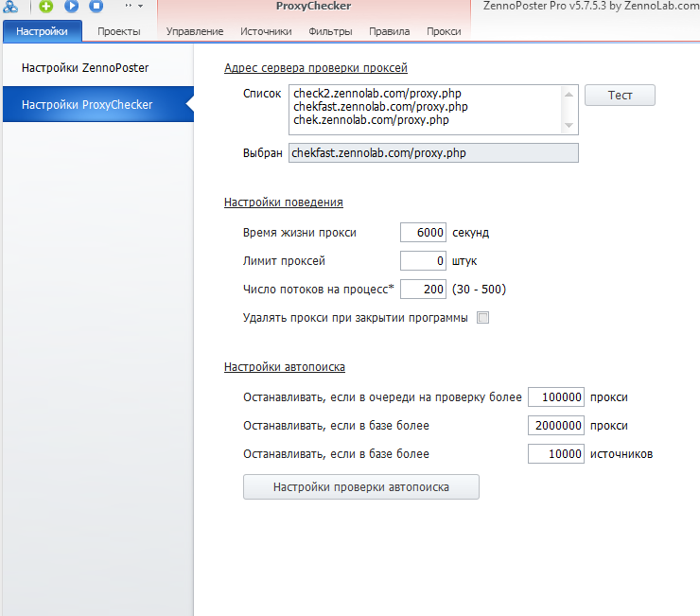The height and width of the screenshot is (616, 700).
Task: Click the ProxyChecker ribbon group title
Action: pyautogui.click(x=313, y=6)
